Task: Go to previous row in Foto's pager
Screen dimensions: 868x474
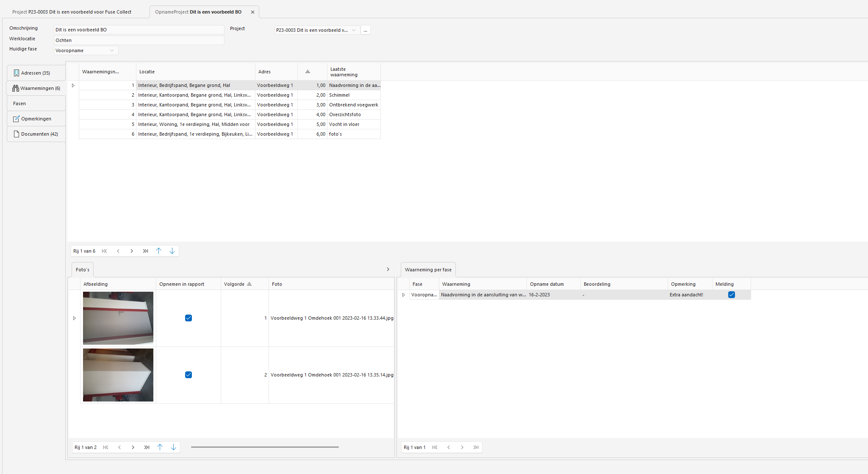Action: (x=119, y=447)
